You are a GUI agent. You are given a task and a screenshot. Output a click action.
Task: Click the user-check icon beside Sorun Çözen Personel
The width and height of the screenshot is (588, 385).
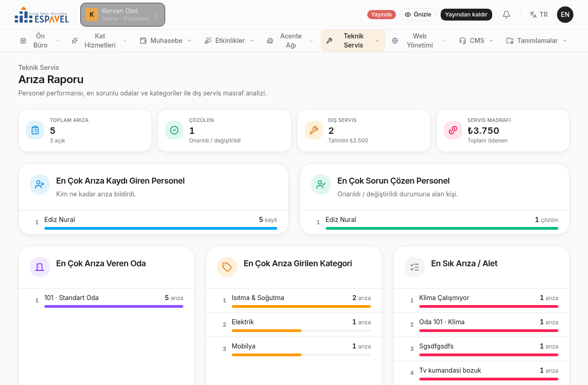click(321, 185)
